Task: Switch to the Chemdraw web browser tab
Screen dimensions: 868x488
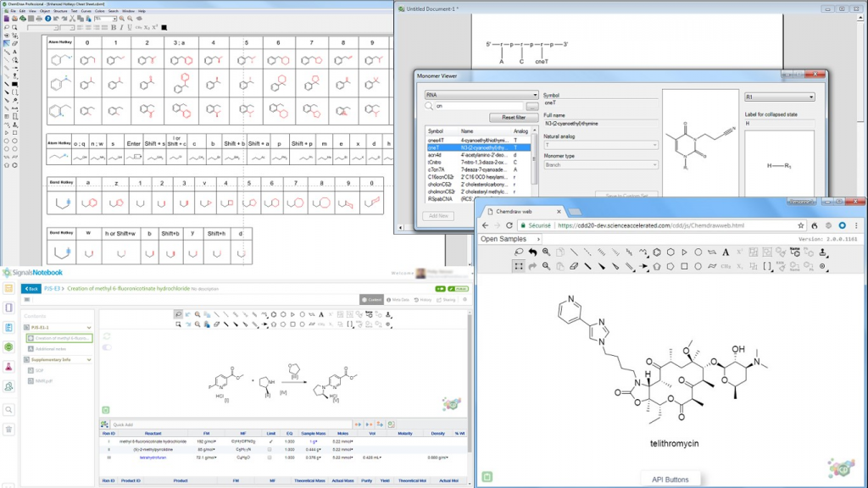Action: [522, 211]
